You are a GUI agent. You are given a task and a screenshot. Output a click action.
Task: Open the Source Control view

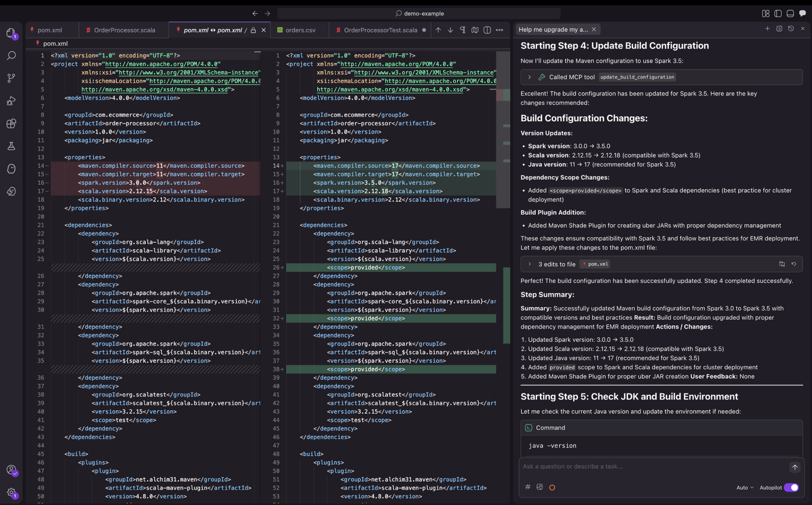(x=11, y=78)
